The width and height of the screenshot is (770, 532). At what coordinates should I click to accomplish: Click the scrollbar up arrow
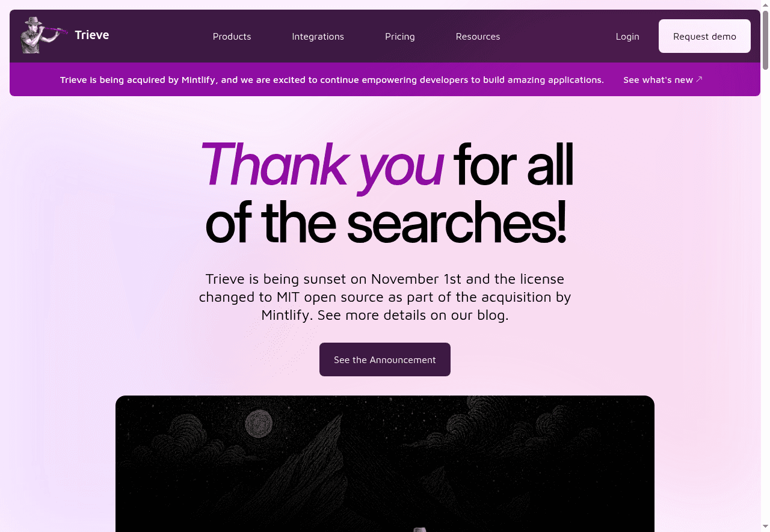tap(765, 4)
